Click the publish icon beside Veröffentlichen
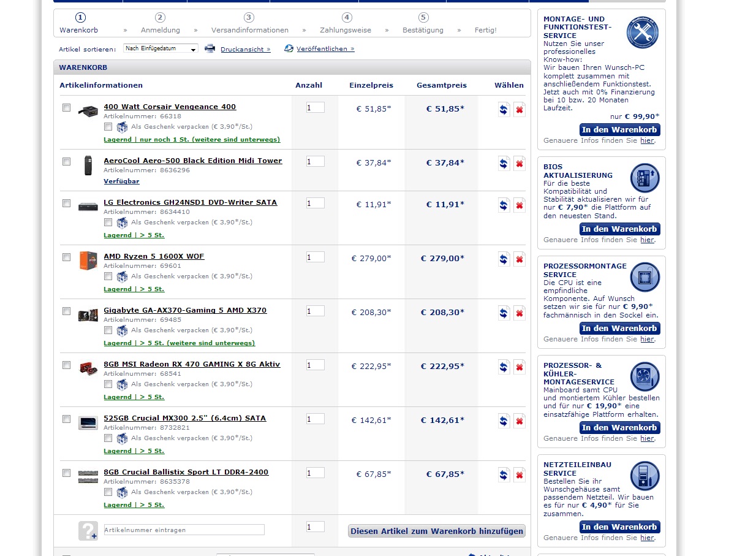 [289, 48]
